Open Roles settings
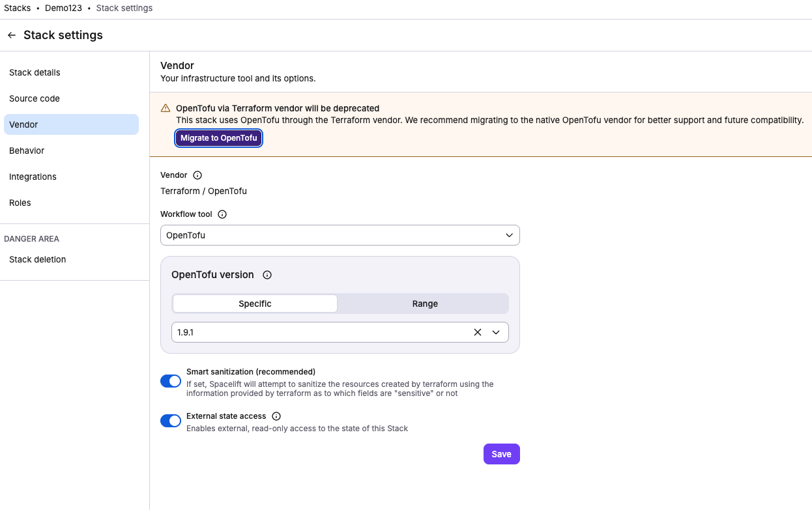 tap(71, 203)
